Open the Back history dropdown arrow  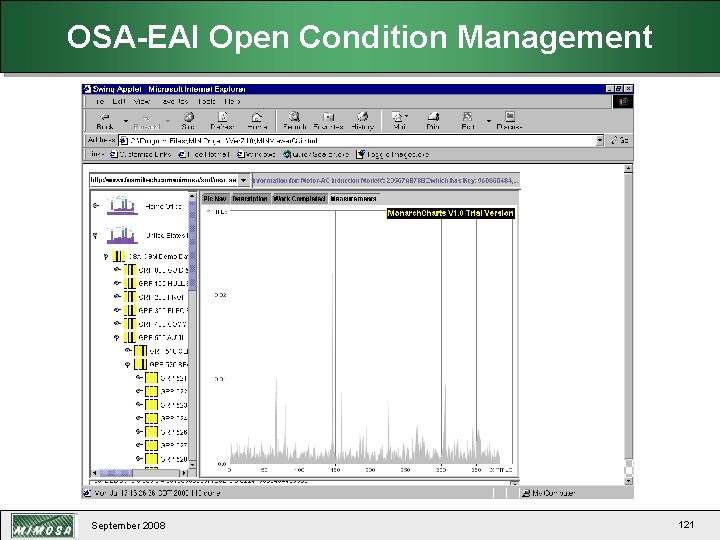pos(125,121)
